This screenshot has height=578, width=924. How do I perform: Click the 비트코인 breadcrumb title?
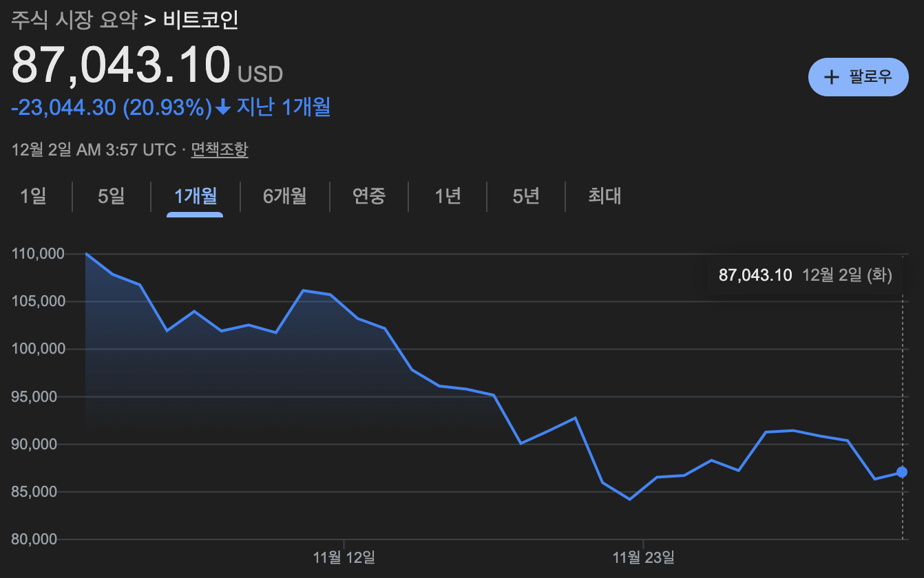coord(200,21)
